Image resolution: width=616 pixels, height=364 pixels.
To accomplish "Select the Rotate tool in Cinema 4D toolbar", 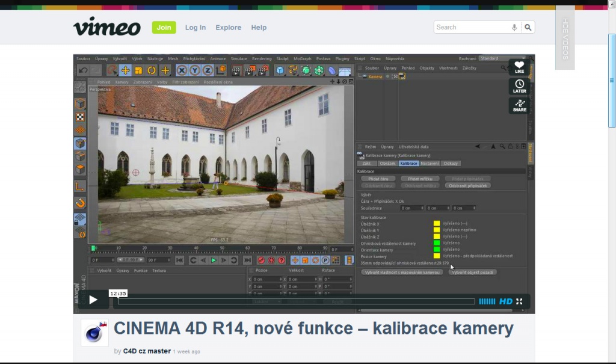I will point(151,70).
